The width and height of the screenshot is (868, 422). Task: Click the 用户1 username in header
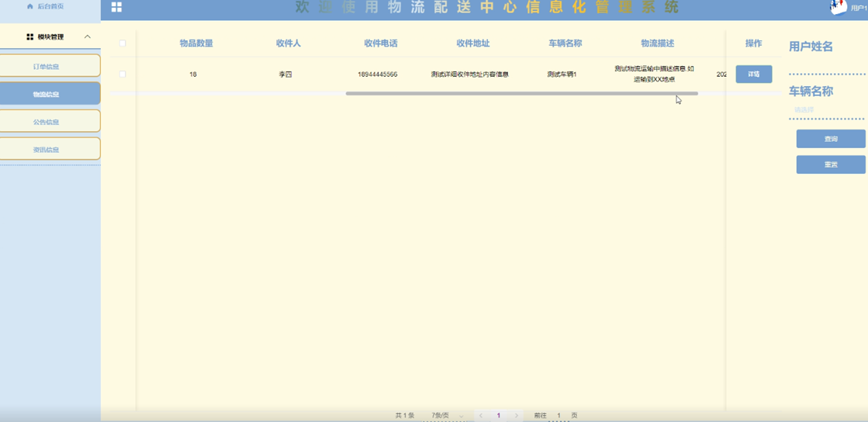pos(859,7)
